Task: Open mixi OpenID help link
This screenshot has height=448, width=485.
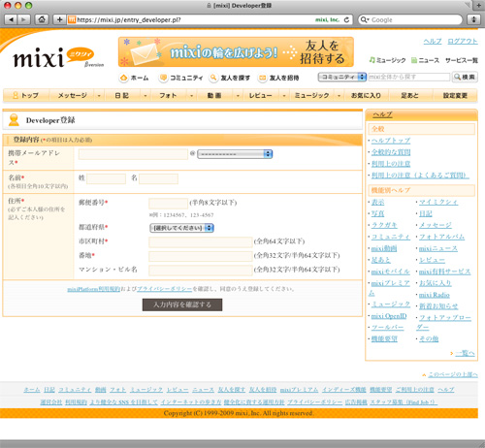Action: tap(389, 316)
